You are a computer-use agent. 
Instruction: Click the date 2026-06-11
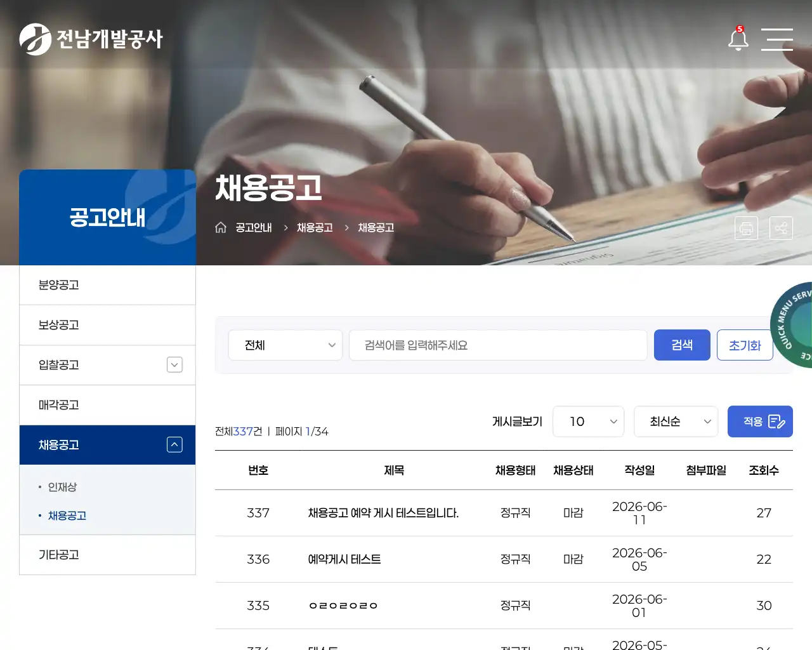tap(639, 513)
